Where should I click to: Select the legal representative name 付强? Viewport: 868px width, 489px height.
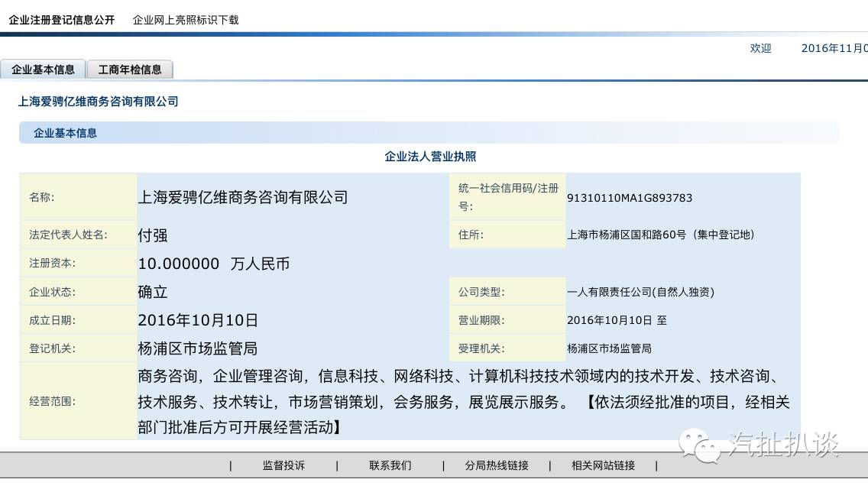pyautogui.click(x=151, y=235)
